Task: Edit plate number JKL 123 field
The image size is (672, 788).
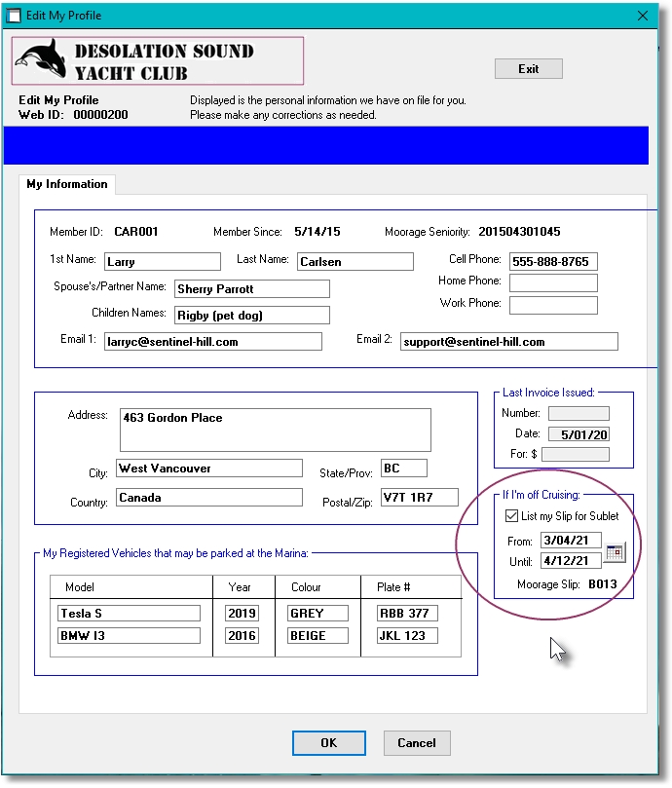Action: tap(408, 636)
